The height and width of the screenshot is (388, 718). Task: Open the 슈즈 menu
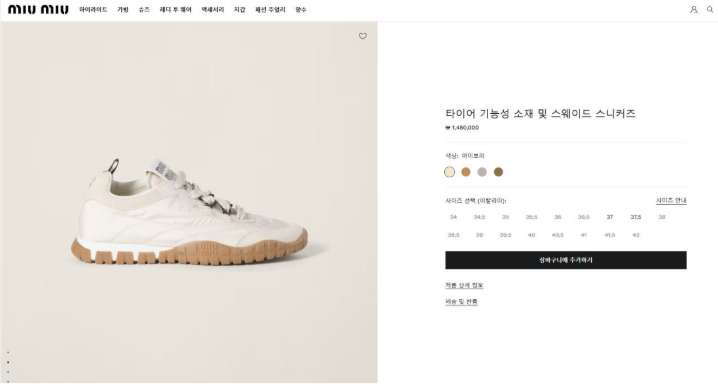[144, 10]
